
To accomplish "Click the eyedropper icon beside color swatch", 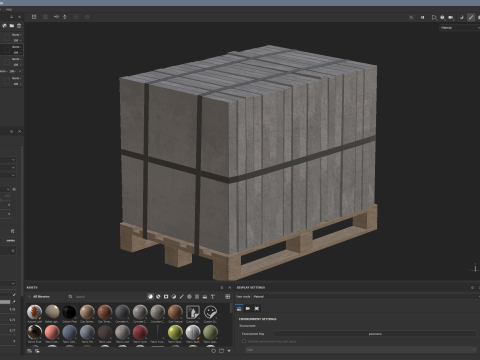I will [x=14, y=302].
